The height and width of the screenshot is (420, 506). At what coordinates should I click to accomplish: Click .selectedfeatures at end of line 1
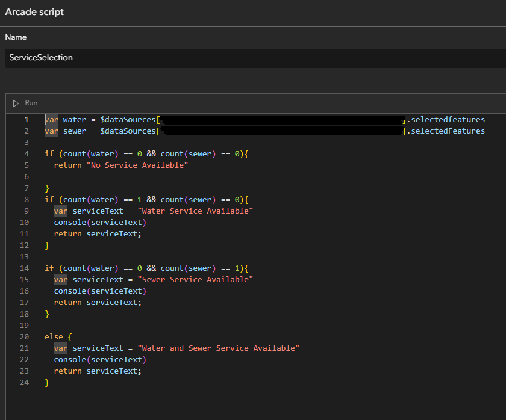click(446, 120)
